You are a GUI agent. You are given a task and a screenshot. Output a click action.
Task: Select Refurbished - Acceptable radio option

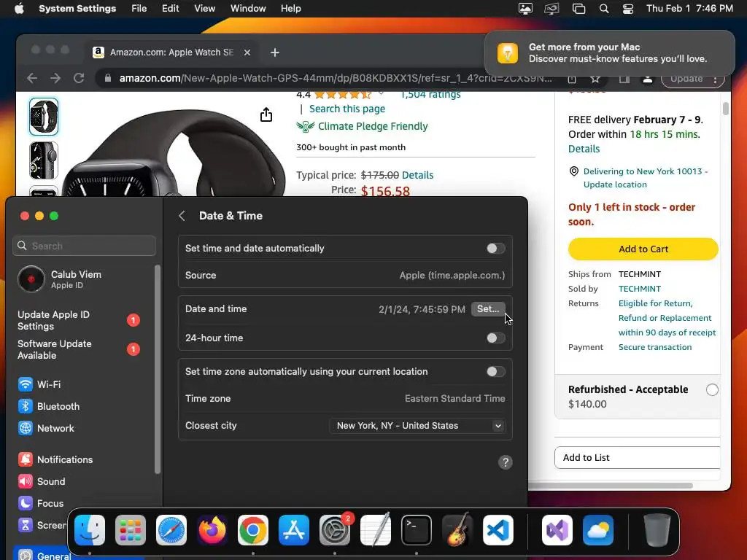(712, 390)
